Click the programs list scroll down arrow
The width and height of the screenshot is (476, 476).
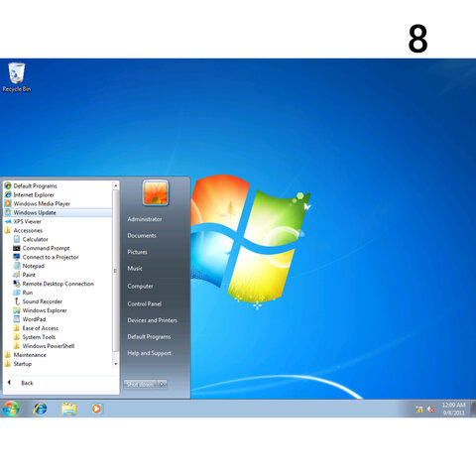pos(116,364)
